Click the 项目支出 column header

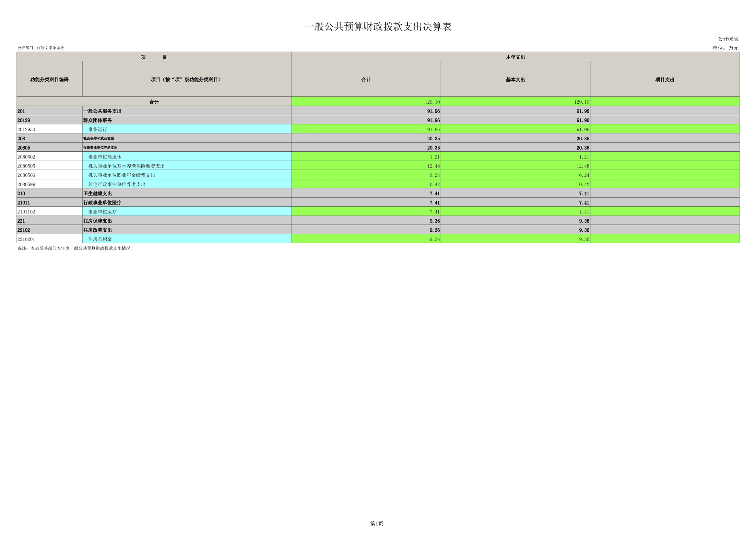[x=664, y=79]
